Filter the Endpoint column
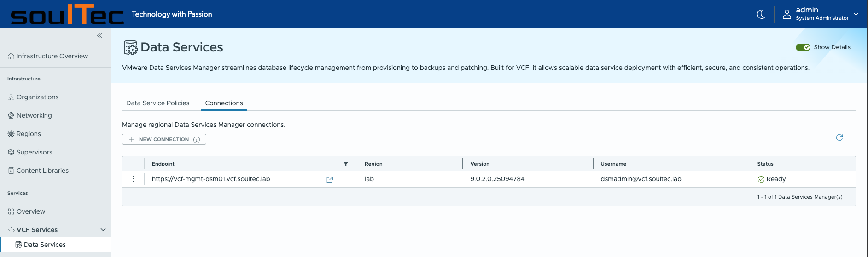The height and width of the screenshot is (257, 868). point(345,164)
